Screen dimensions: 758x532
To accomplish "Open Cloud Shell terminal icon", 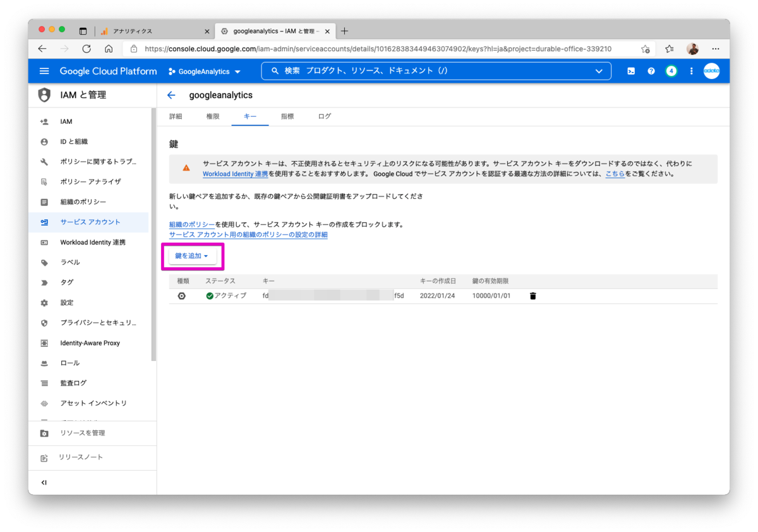I will coord(630,71).
